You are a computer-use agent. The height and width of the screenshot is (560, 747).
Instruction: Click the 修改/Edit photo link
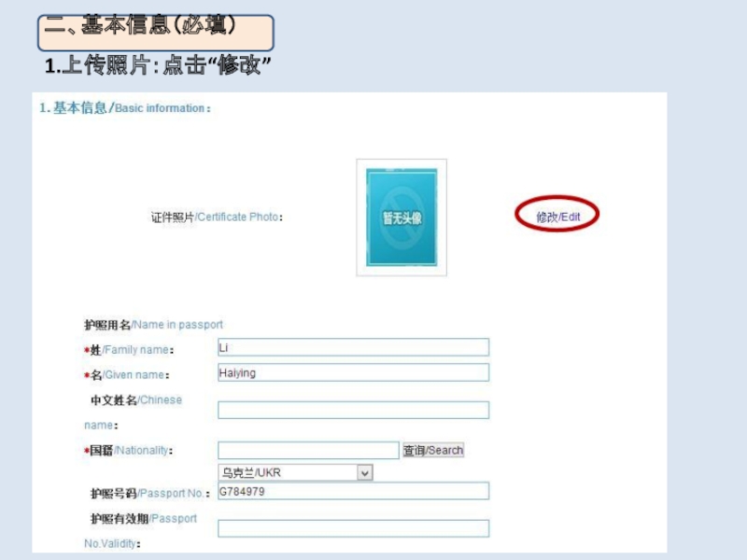coord(557,217)
